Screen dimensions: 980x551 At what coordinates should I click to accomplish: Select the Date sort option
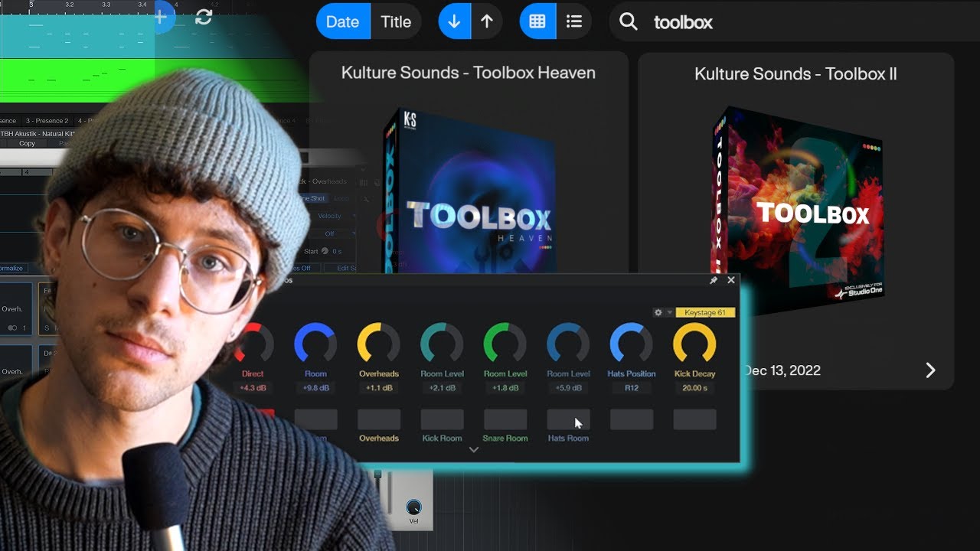point(343,22)
